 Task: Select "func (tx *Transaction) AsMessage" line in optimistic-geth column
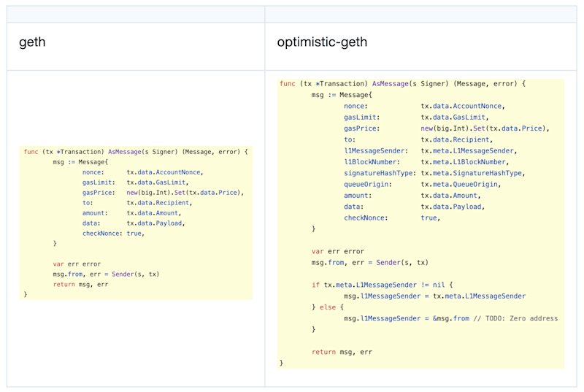(403, 84)
